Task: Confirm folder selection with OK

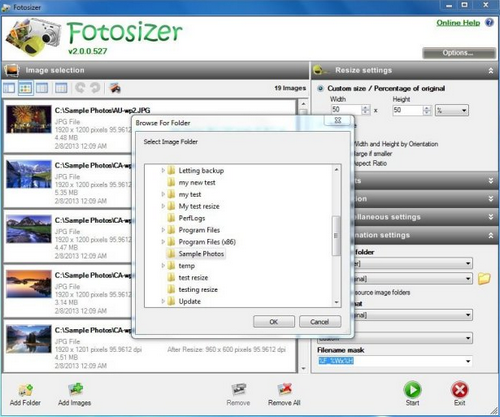Action: pyautogui.click(x=274, y=322)
